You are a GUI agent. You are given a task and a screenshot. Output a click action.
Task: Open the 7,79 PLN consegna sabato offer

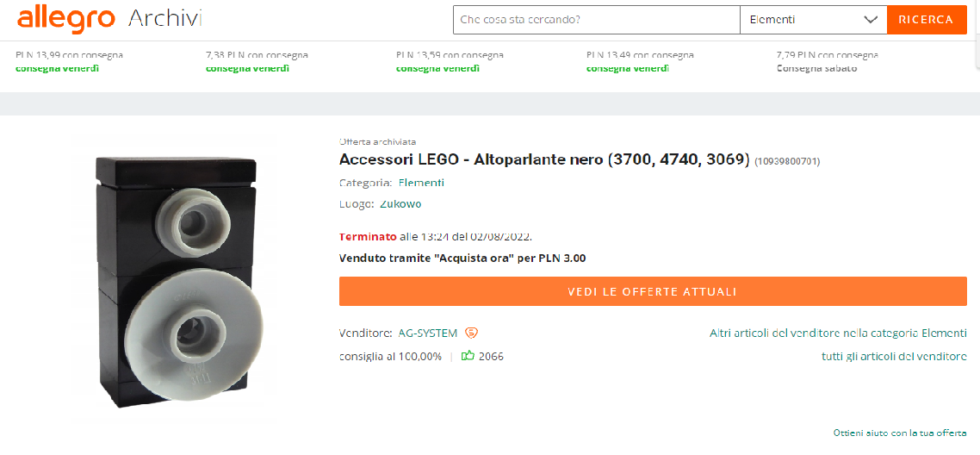[x=828, y=61]
